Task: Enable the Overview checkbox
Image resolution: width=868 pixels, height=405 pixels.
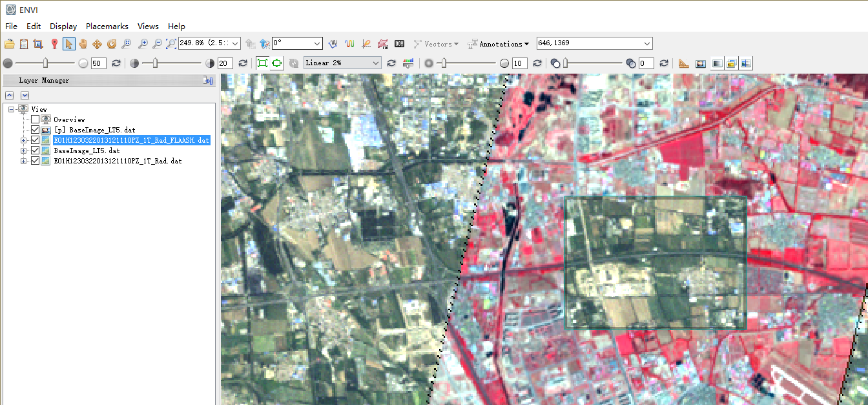Action: coord(36,119)
